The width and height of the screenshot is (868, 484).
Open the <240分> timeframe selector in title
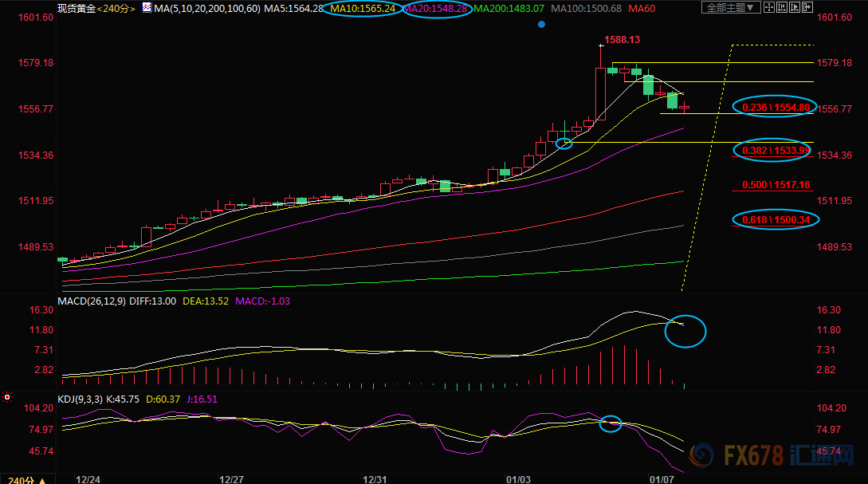tap(116, 9)
